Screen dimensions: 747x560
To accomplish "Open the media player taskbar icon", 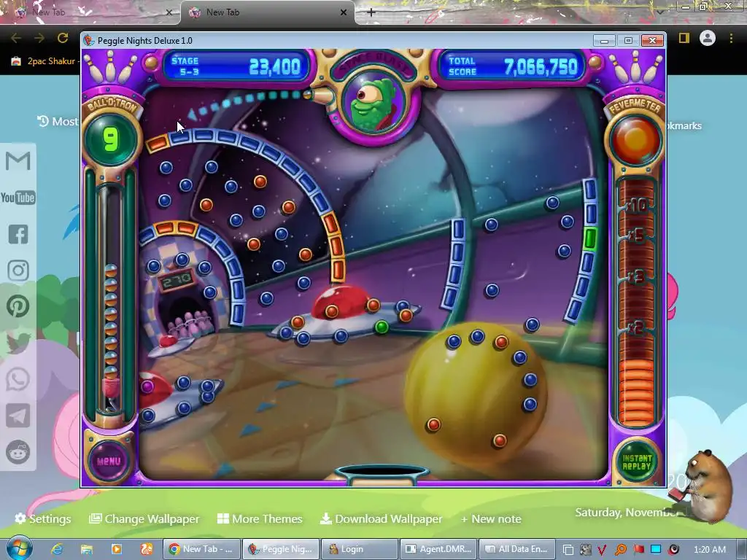I will (x=116, y=549).
